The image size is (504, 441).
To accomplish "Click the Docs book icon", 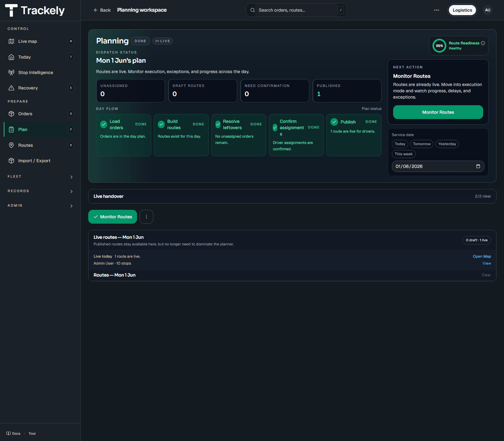I will click(9, 433).
